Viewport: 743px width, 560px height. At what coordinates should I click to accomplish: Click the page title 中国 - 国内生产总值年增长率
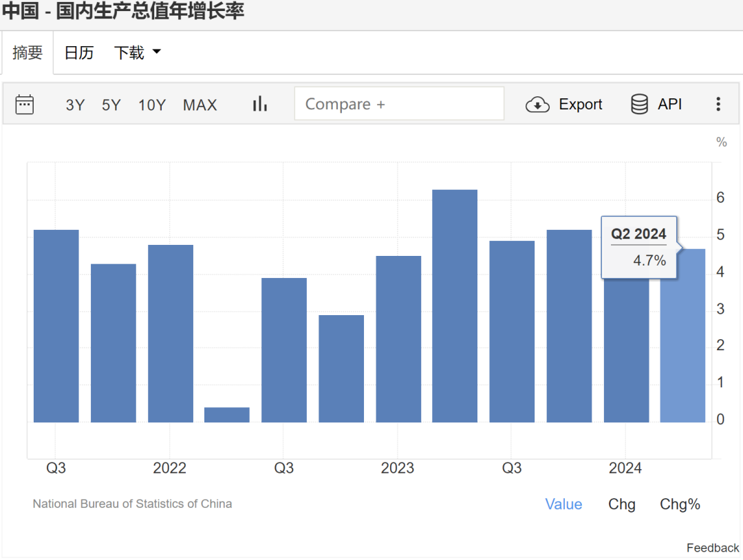[x=123, y=11]
